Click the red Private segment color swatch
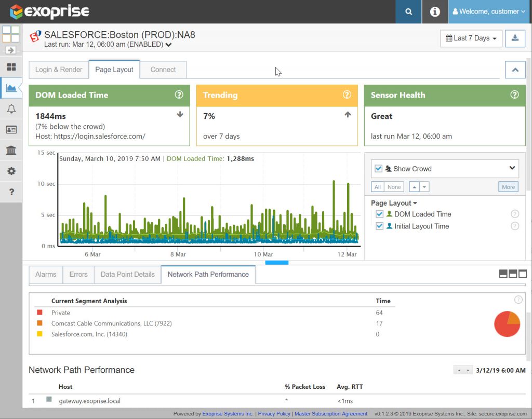This screenshot has height=419, width=532. tap(39, 312)
